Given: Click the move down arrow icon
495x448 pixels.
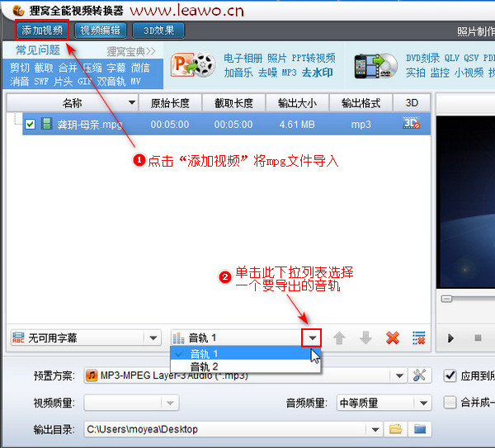Looking at the screenshot, I should [x=365, y=338].
